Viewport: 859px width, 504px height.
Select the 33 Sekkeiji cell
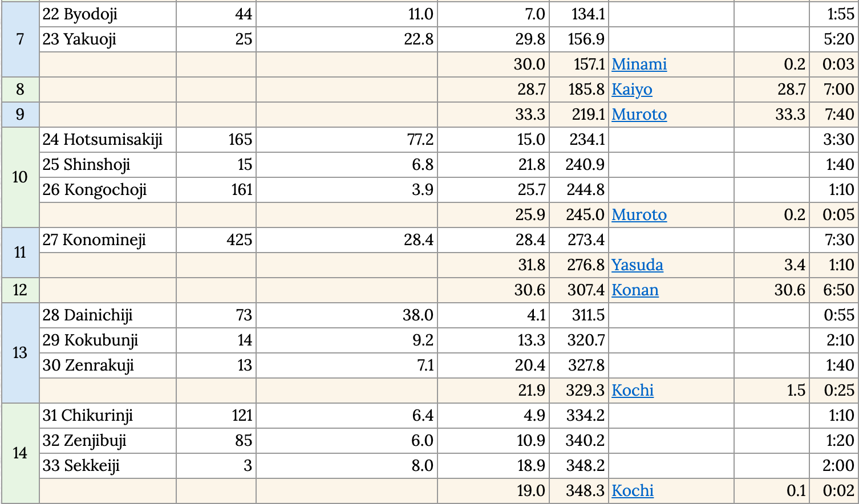[108, 466]
